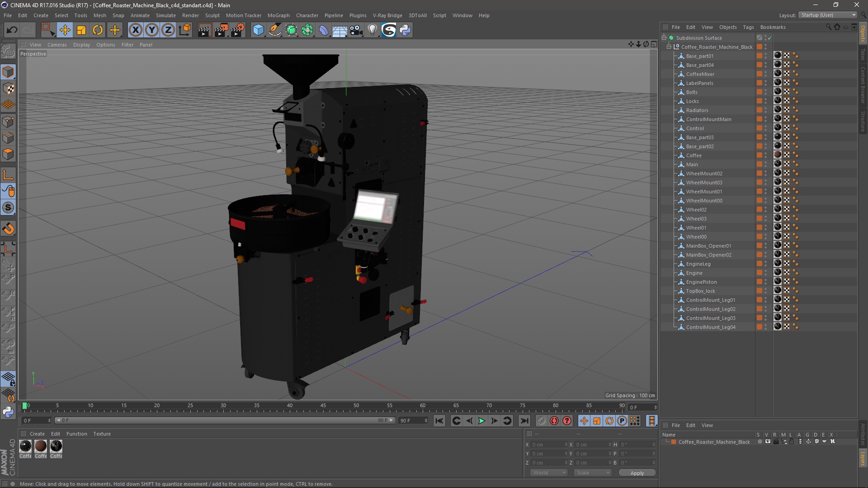
Task: Select the CoffeeMixer object
Action: tap(700, 74)
